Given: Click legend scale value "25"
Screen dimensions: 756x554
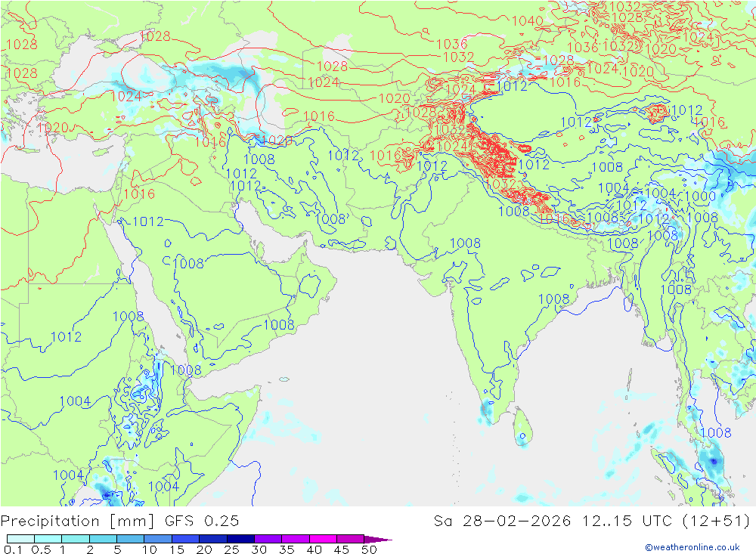Looking at the screenshot, I should (x=231, y=549).
